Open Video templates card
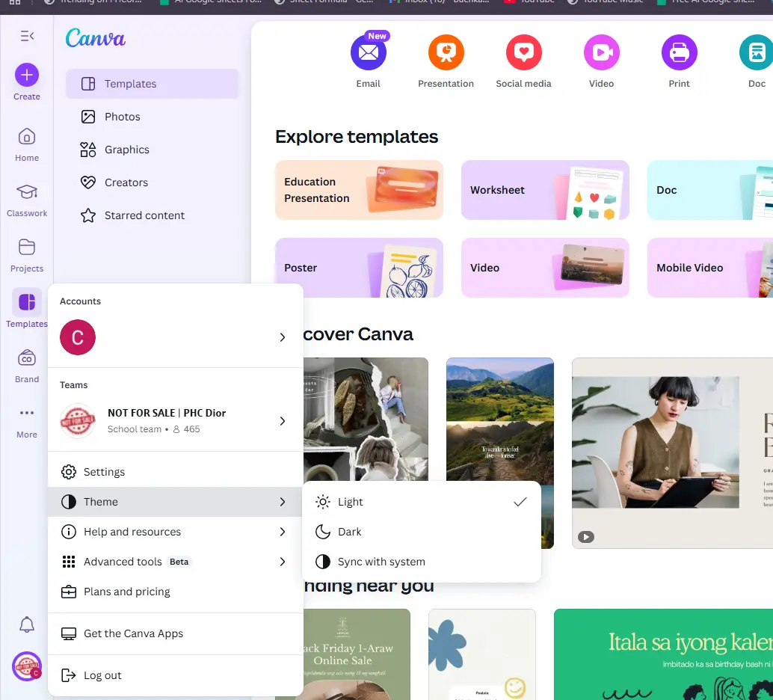773x700 pixels. [x=545, y=268]
